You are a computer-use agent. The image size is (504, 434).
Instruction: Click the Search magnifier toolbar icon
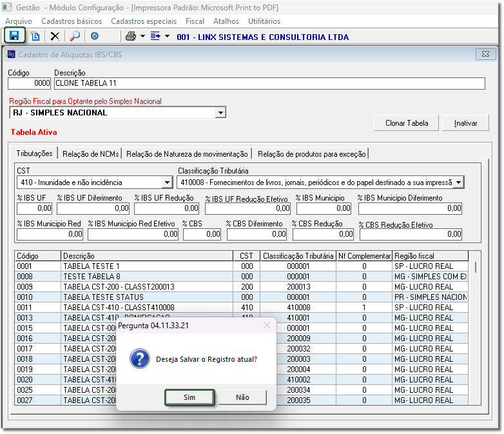[75, 36]
